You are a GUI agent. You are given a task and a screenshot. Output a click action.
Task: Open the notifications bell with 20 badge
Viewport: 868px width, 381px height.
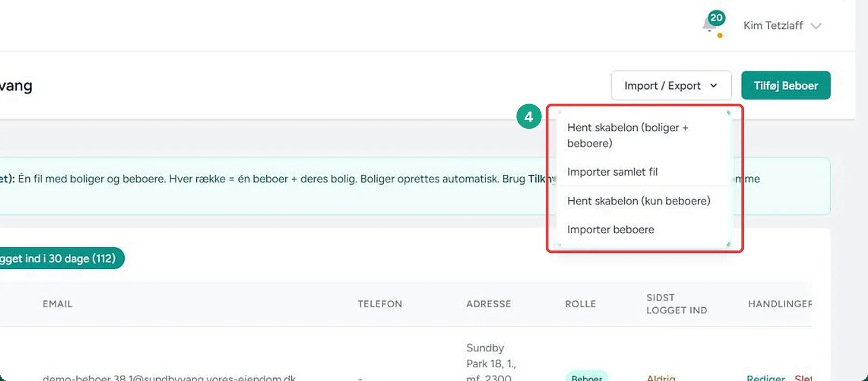(x=713, y=24)
